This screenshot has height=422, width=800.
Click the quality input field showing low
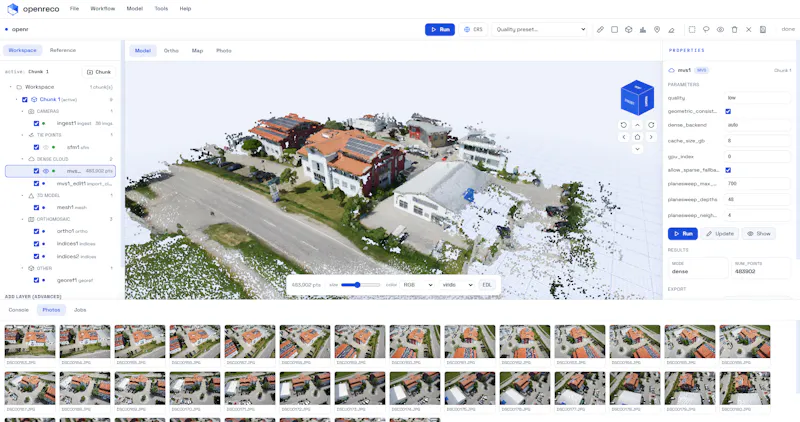click(758, 97)
